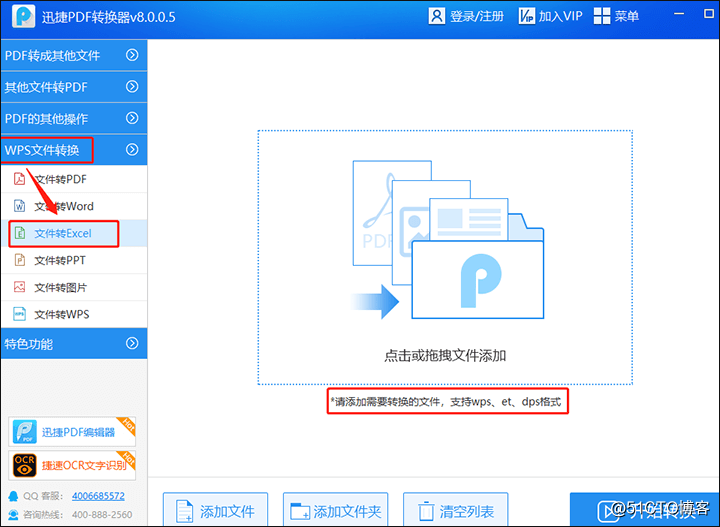Click 添加文件 button
This screenshot has width=720, height=527.
click(x=215, y=510)
